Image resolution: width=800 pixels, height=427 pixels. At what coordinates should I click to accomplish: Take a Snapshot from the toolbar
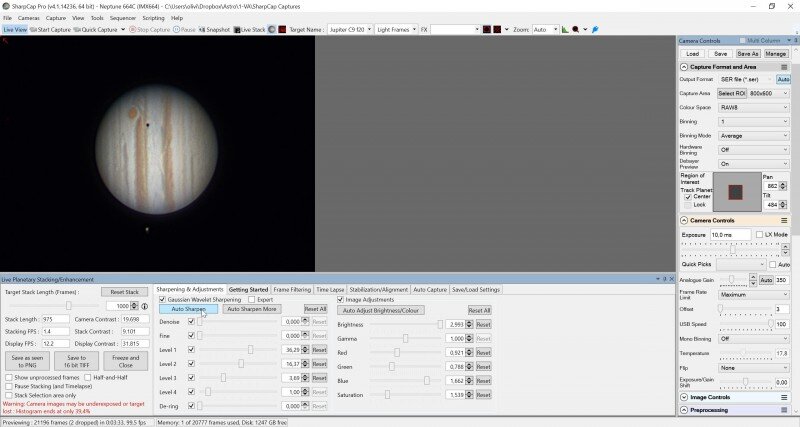[214, 30]
